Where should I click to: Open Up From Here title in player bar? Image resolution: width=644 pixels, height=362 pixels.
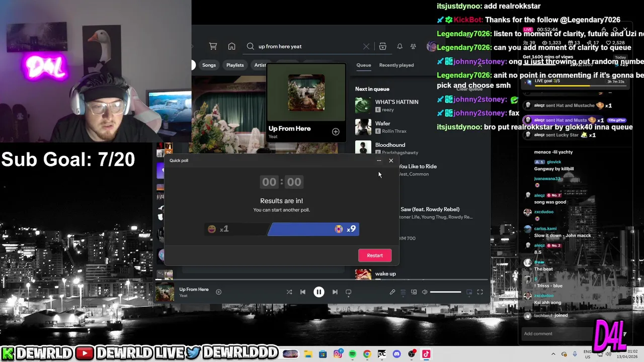[x=194, y=289]
